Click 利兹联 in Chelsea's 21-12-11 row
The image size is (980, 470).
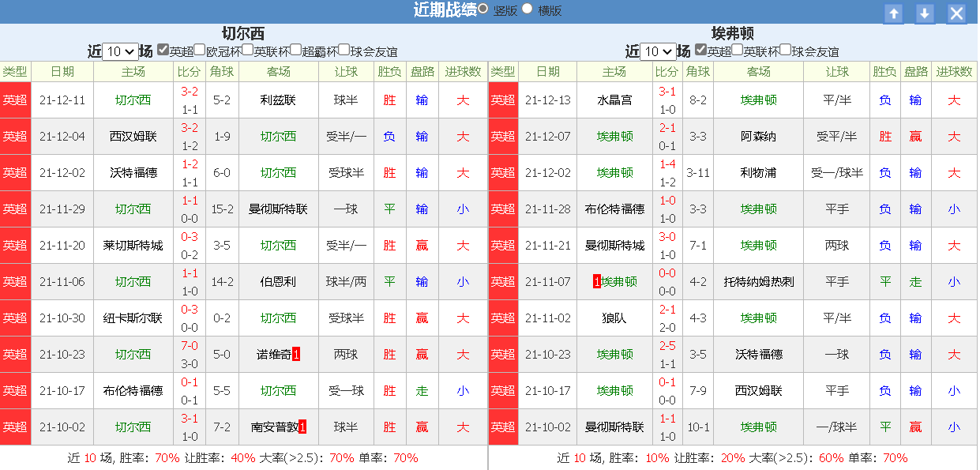point(278,100)
